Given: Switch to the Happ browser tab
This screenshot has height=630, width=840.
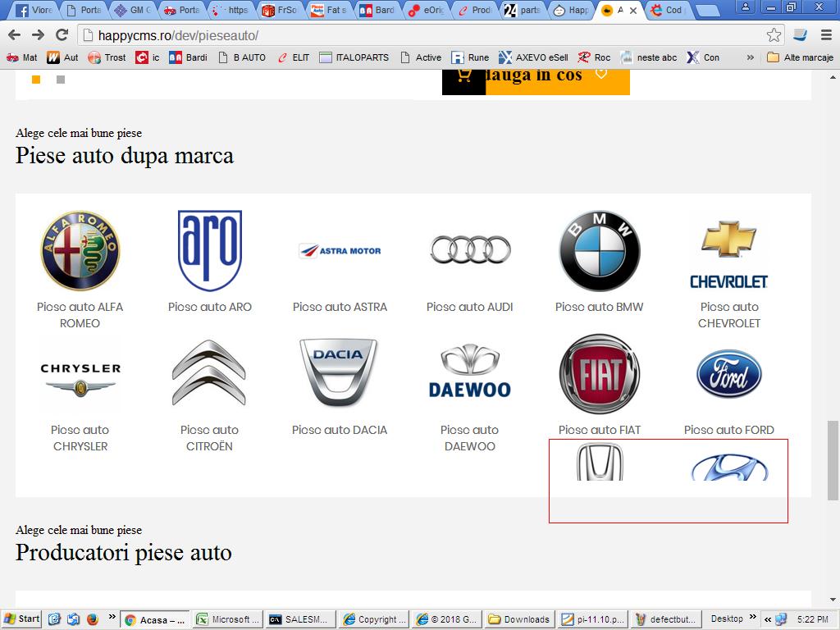Looking at the screenshot, I should click(x=572, y=10).
